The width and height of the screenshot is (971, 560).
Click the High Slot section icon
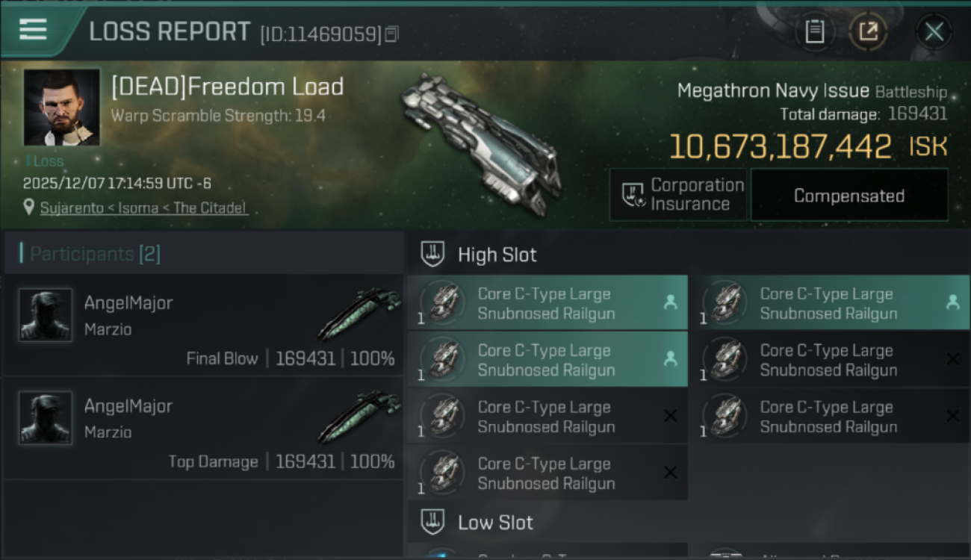point(433,254)
